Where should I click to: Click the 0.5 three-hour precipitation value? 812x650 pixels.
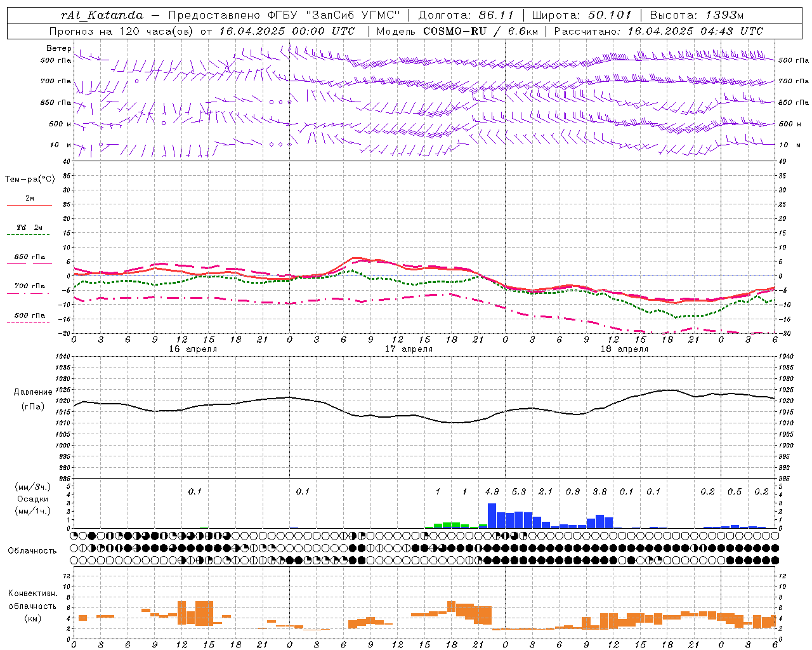click(735, 492)
